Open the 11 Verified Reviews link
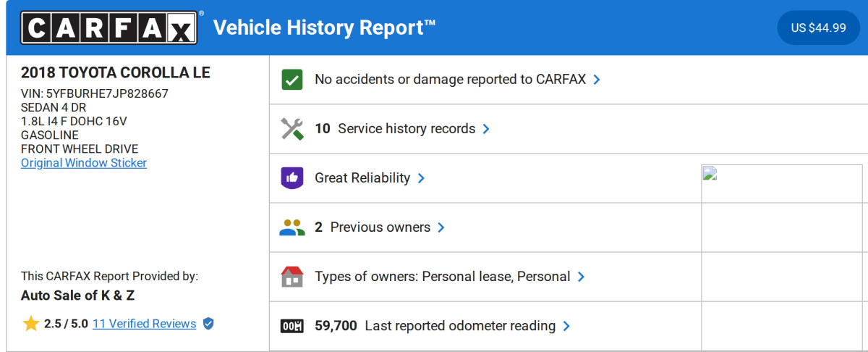 click(144, 324)
